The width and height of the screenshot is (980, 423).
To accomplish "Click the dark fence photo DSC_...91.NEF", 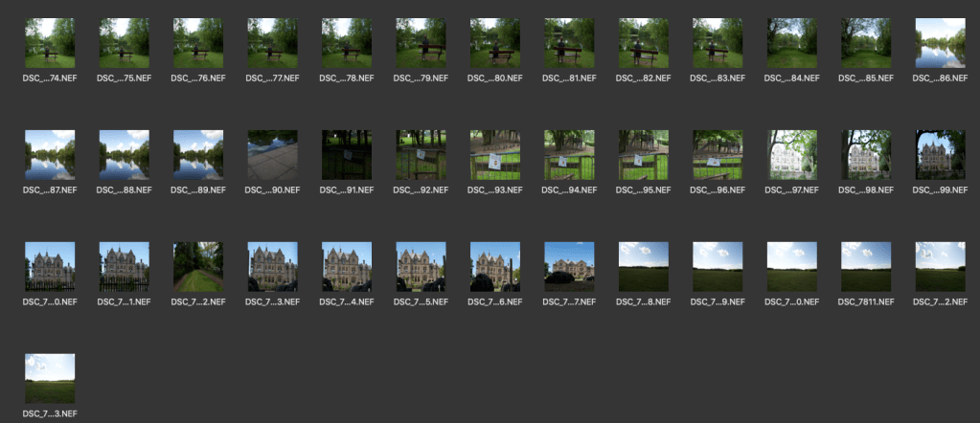I will click(346, 155).
